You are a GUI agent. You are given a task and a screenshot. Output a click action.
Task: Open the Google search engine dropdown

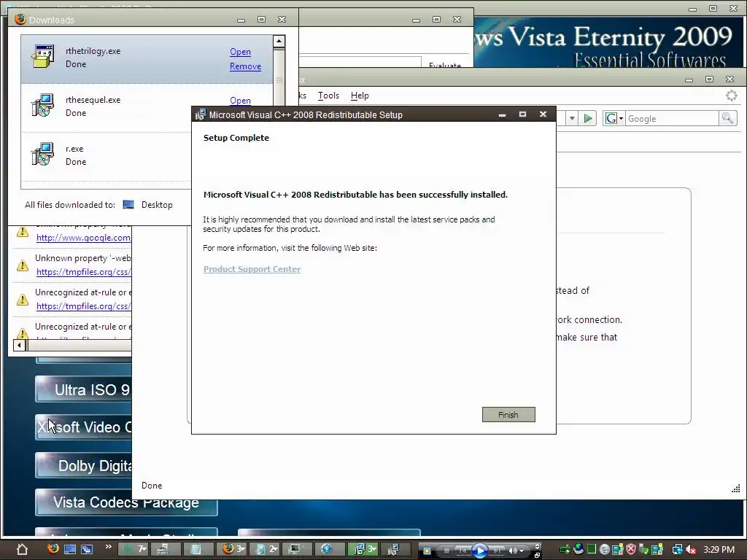[614, 118]
